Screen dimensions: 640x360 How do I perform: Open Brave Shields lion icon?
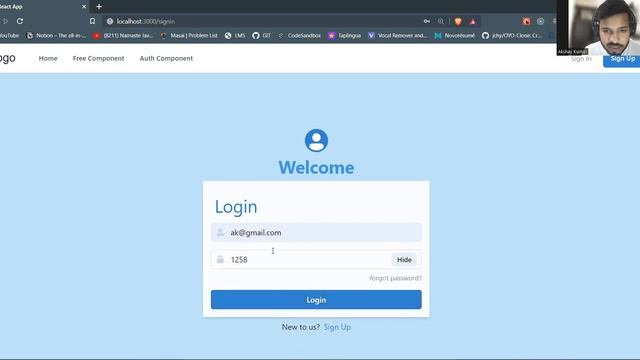(x=458, y=21)
